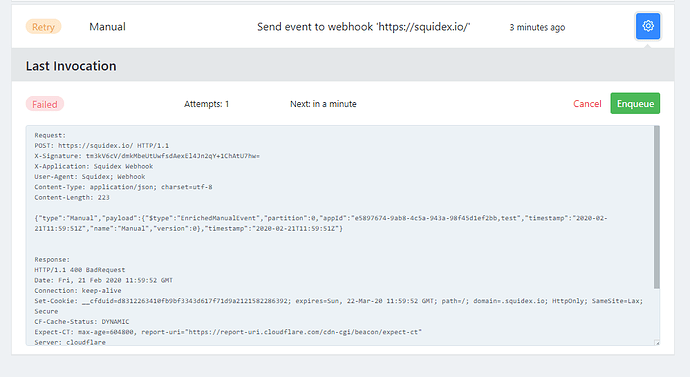This screenshot has width=690, height=377.
Task: Click the Enqueue button
Action: [x=635, y=103]
